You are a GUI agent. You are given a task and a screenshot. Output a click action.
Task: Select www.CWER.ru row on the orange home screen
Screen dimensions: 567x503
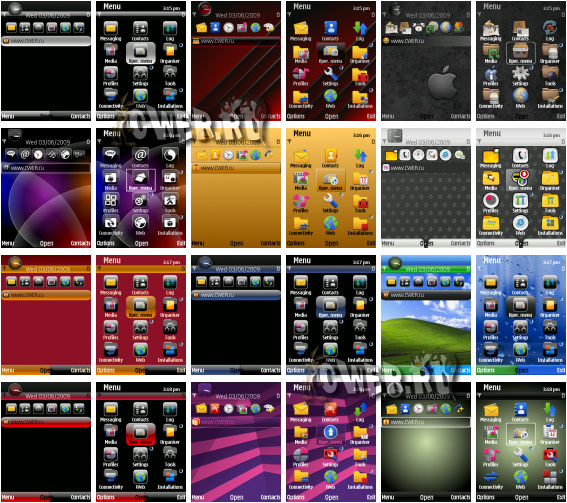click(x=236, y=168)
